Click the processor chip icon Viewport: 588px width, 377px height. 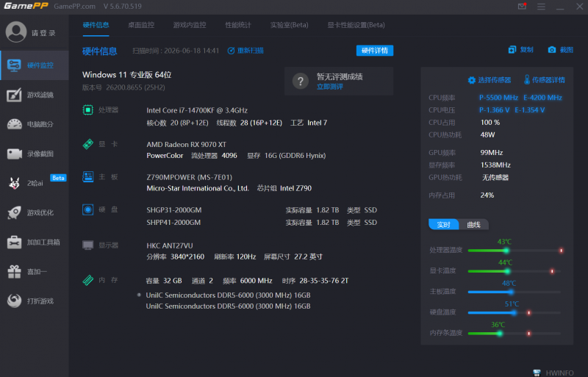pyautogui.click(x=87, y=110)
